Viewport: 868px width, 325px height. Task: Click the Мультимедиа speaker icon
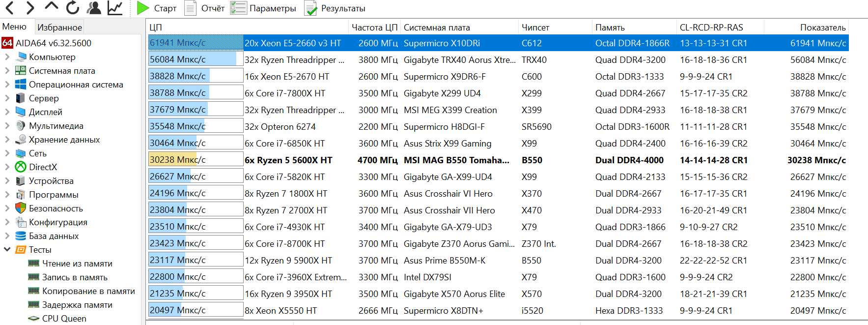21,126
